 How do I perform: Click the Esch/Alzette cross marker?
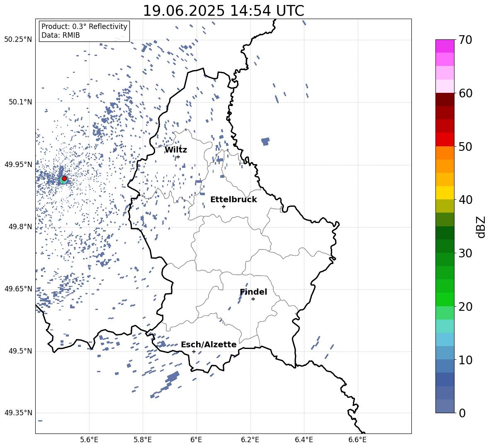click(x=194, y=351)
